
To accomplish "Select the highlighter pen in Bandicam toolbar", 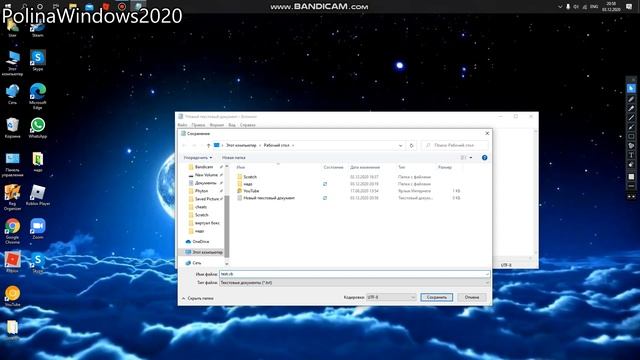I will (x=631, y=108).
